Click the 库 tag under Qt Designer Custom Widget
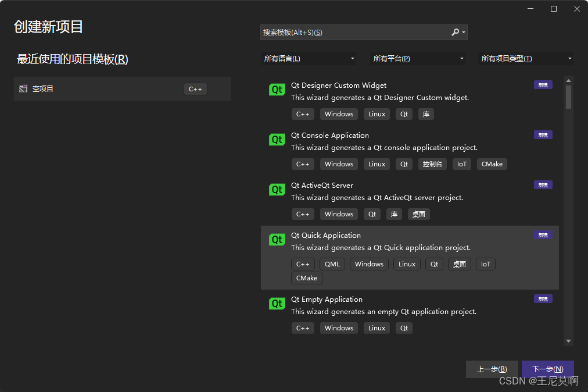This screenshot has width=588, height=392. [426, 114]
